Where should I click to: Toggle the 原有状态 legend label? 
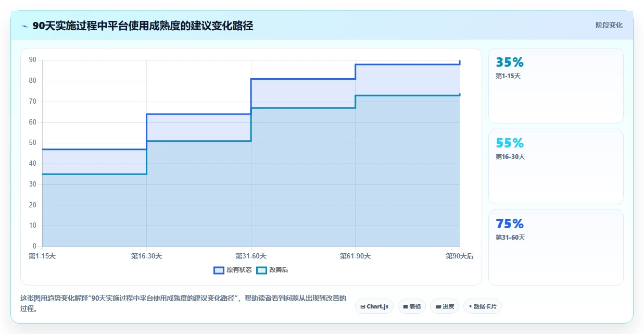239,270
